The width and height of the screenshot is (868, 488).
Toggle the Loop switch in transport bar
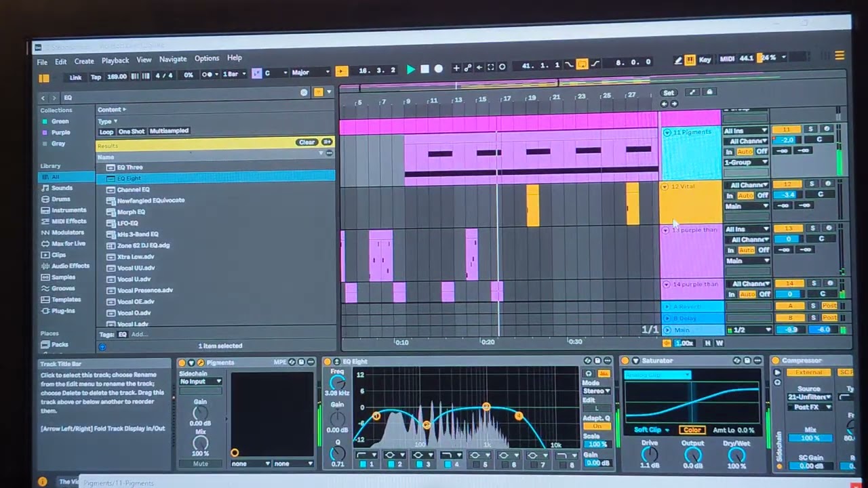[582, 64]
